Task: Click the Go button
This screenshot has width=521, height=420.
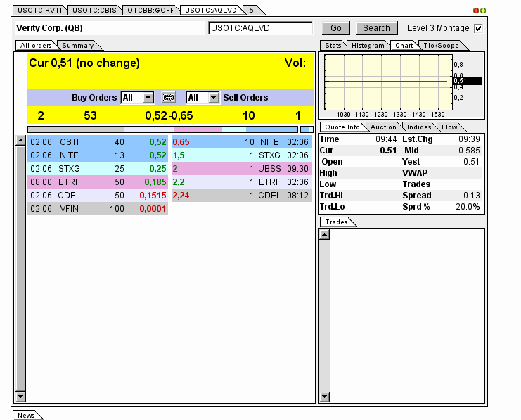Action: (336, 28)
